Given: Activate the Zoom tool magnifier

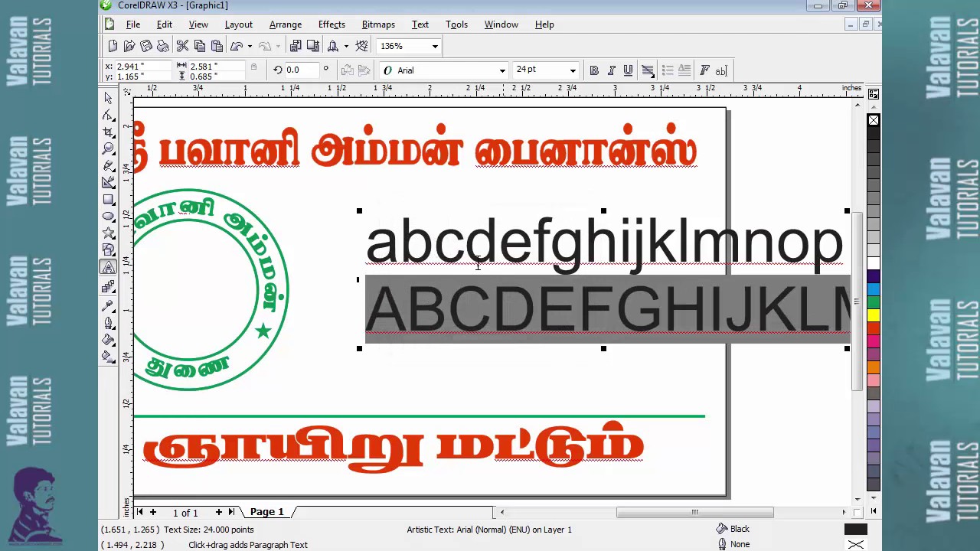Looking at the screenshot, I should point(108,148).
